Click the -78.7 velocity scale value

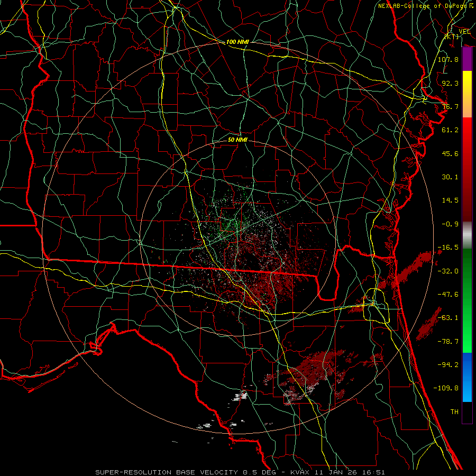448,342
